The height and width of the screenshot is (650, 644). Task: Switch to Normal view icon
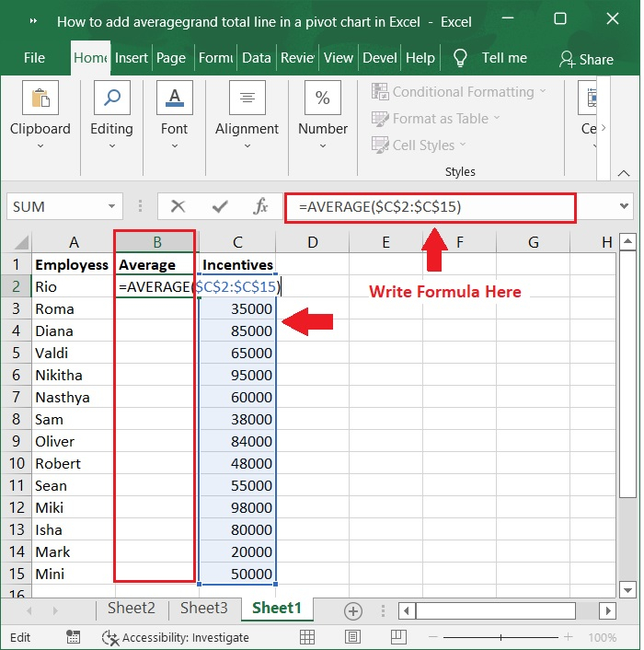tap(307, 637)
